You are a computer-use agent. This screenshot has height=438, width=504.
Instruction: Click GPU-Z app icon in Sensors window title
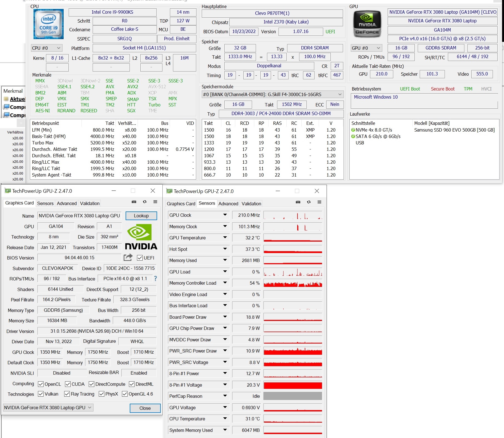click(x=169, y=191)
